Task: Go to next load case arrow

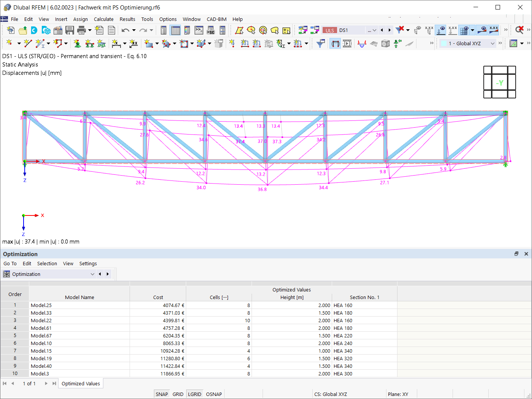Action: click(389, 30)
